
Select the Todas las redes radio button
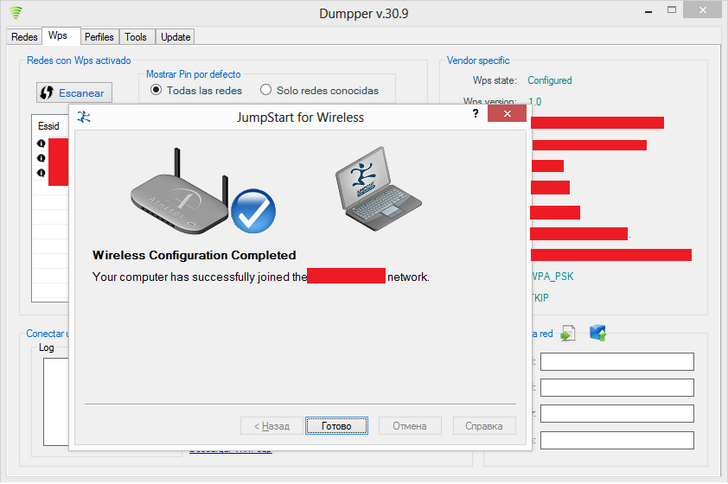pyautogui.click(x=156, y=90)
